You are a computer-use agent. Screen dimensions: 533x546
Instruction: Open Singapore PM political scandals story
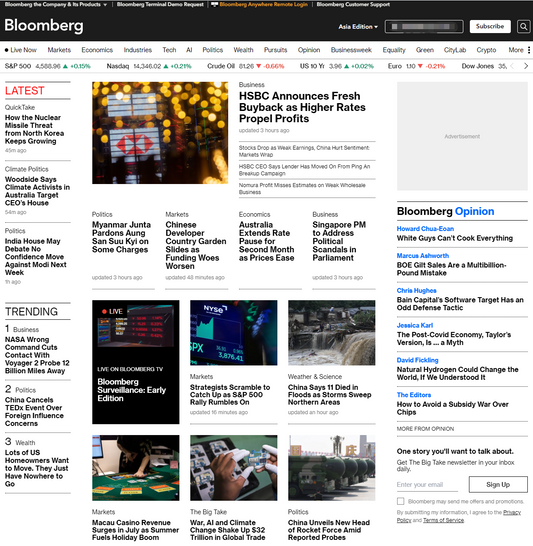(x=339, y=241)
